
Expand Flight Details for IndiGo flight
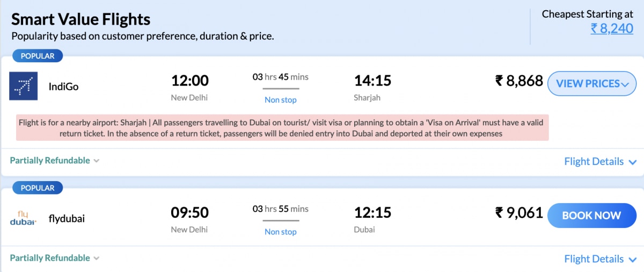[600, 162]
